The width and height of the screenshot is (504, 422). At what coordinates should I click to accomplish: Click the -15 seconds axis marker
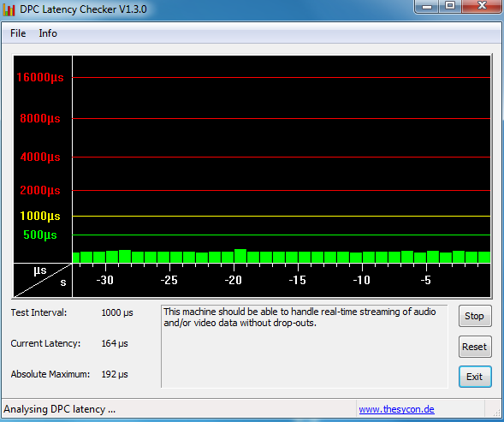(x=297, y=280)
